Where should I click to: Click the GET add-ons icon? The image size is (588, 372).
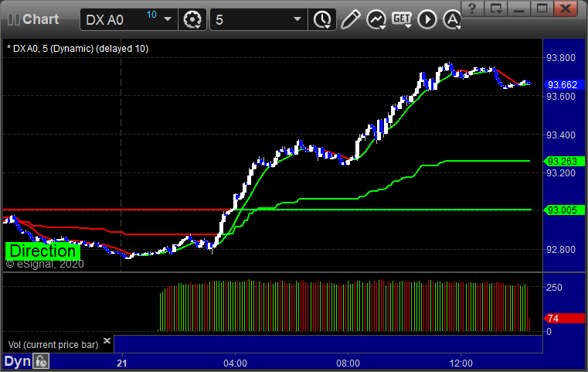click(402, 19)
